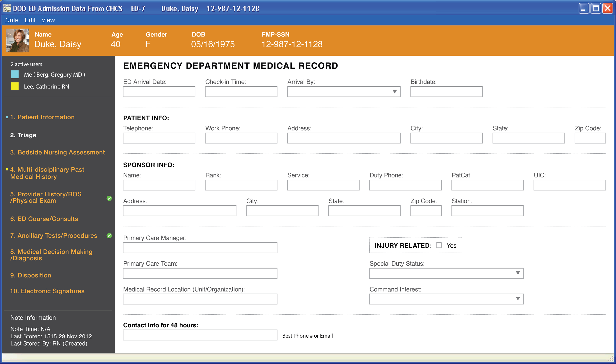Select the yellow swatch for Lee, Catherine RN
This screenshot has width=616, height=364.
click(15, 87)
